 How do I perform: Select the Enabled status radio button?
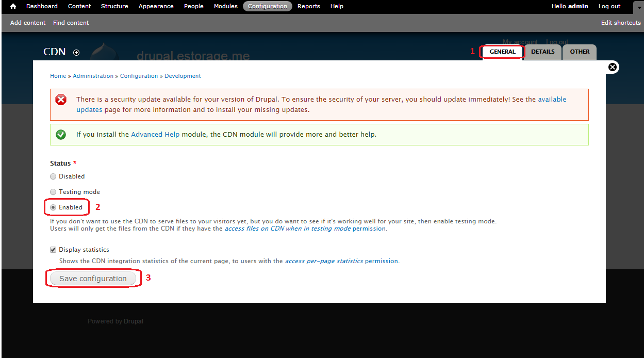53,207
